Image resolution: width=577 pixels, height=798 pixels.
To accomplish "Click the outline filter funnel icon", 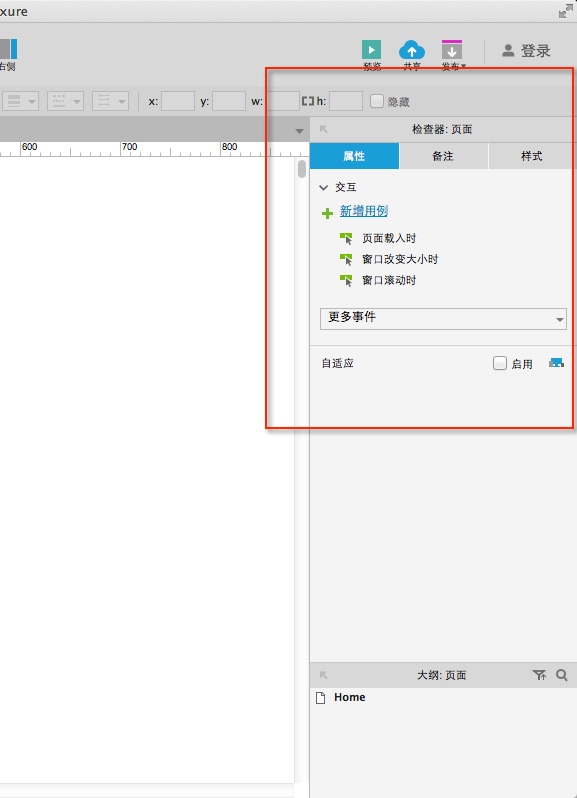I will 539,675.
